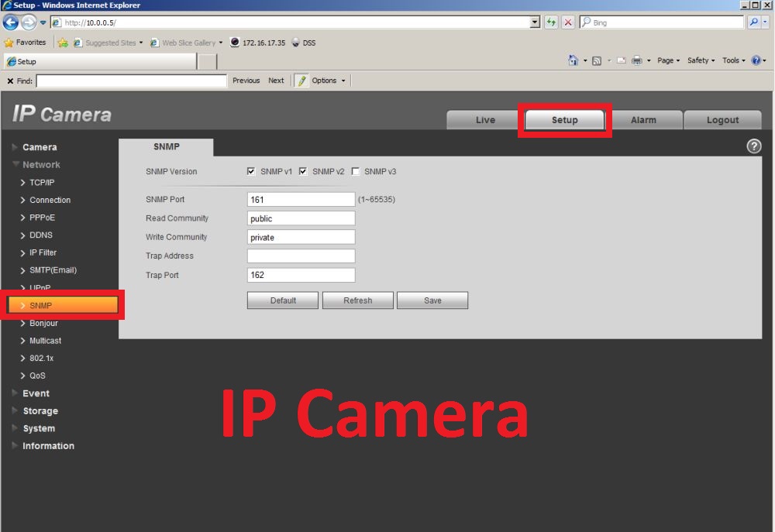Open search provider dropdown arrow
The height and width of the screenshot is (532, 775).
point(765,22)
